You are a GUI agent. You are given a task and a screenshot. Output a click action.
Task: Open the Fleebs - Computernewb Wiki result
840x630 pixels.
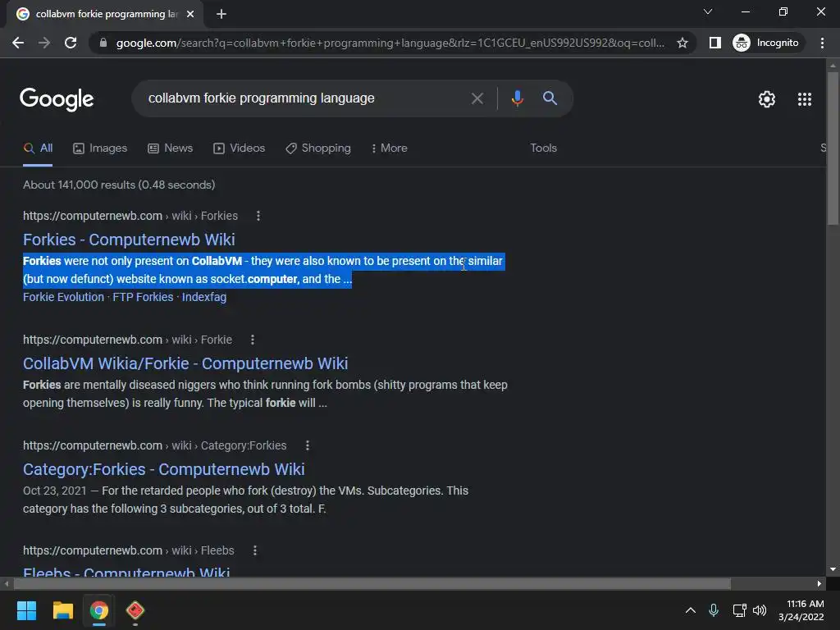126,572
